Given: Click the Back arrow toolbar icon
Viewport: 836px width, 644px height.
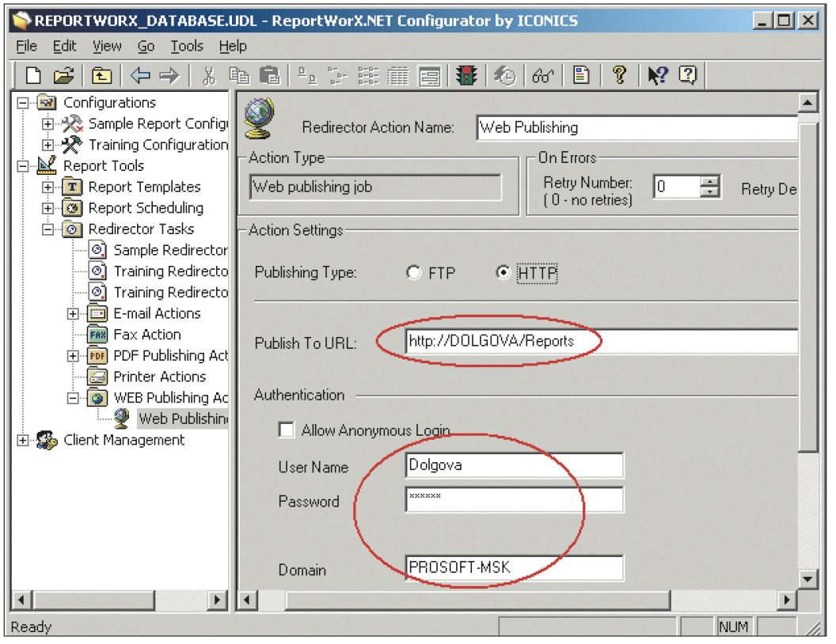Looking at the screenshot, I should tap(139, 76).
